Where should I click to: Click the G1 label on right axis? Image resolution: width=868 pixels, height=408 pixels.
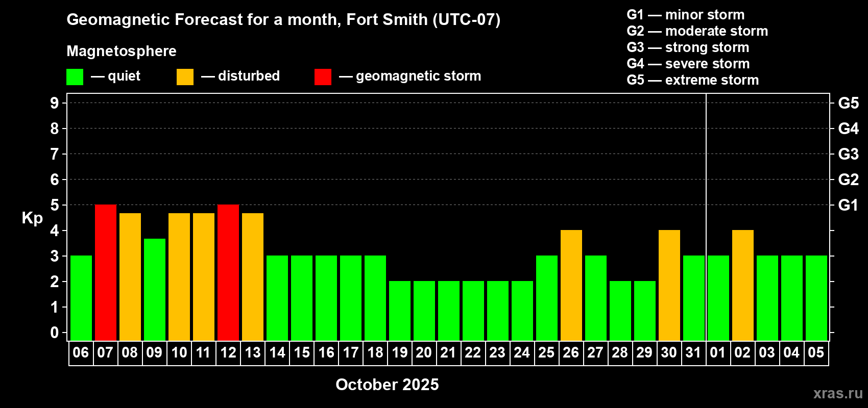[848, 205]
